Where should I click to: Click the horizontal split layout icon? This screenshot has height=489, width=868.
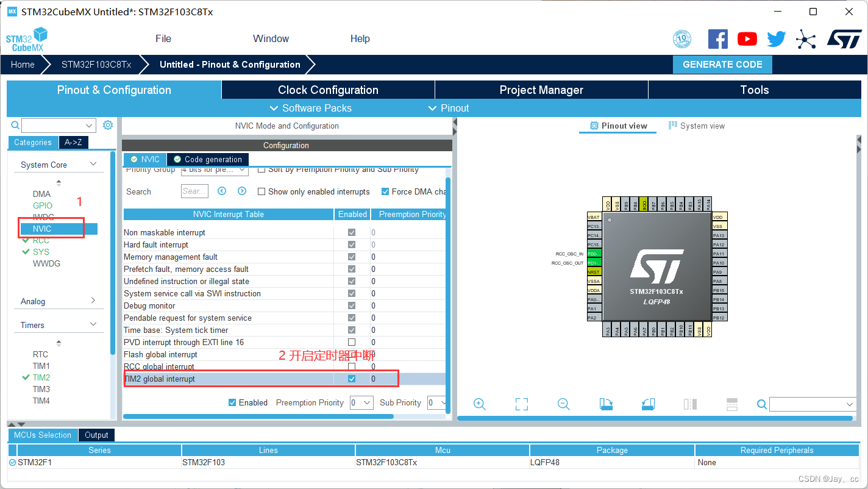[732, 404]
